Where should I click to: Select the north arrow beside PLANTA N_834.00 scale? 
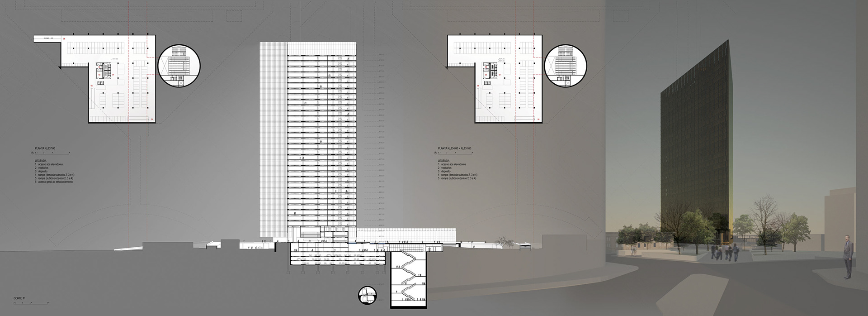pyautogui.click(x=435, y=153)
